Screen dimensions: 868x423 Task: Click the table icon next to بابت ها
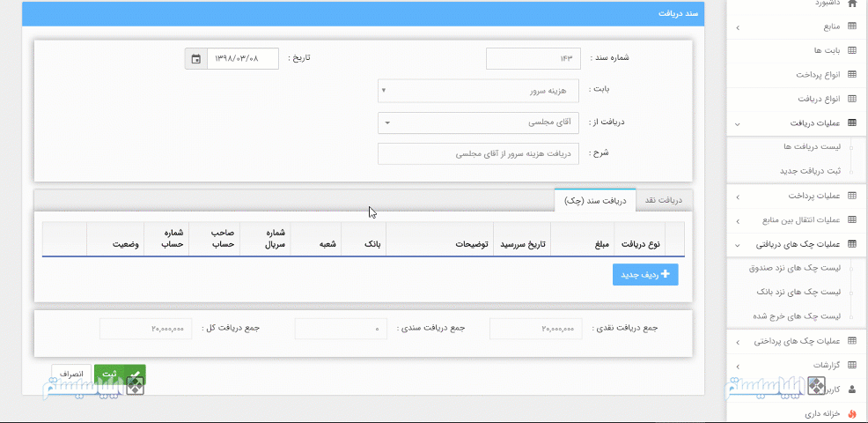pyautogui.click(x=852, y=50)
